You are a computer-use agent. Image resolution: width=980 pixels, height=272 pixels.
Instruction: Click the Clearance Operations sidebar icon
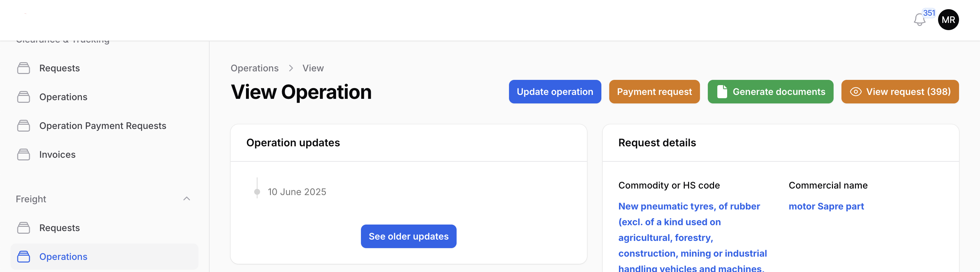point(24,97)
